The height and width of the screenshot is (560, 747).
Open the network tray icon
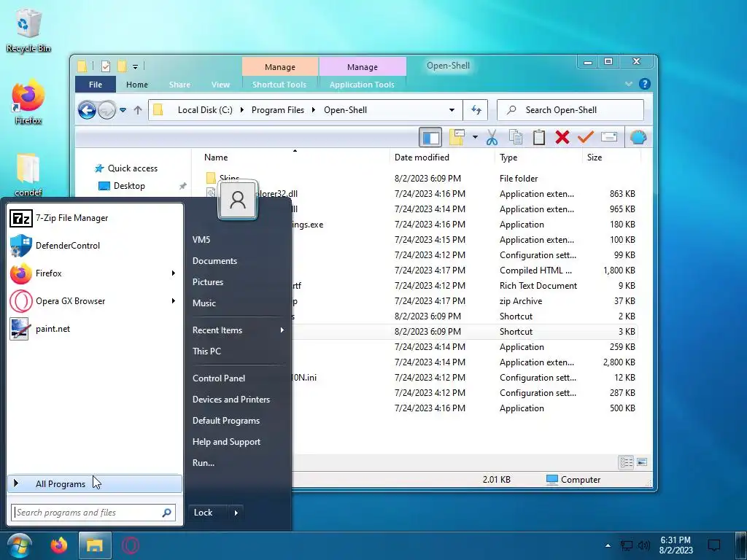click(x=626, y=545)
